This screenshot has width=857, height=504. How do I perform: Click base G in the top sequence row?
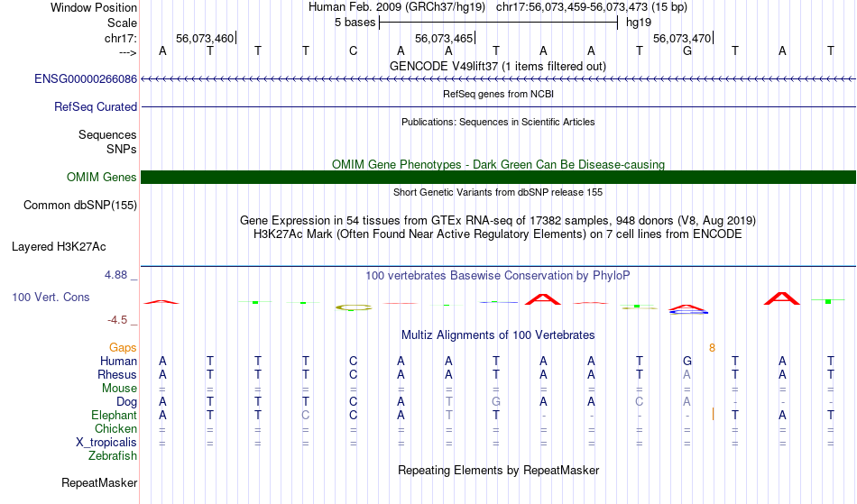coord(687,50)
